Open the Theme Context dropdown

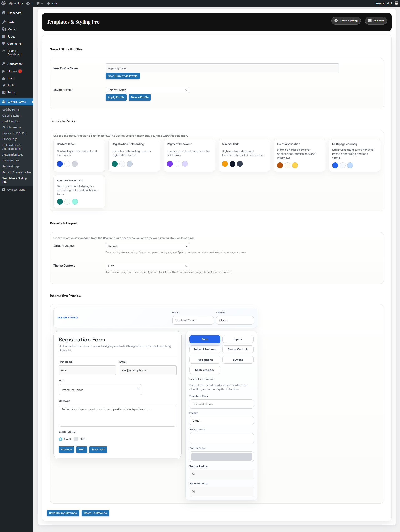tap(147, 266)
